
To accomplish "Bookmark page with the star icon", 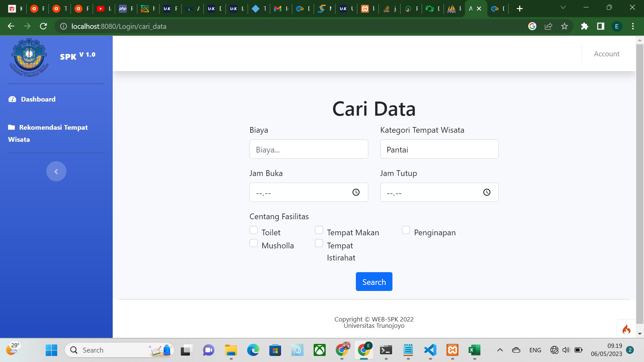I will [565, 26].
